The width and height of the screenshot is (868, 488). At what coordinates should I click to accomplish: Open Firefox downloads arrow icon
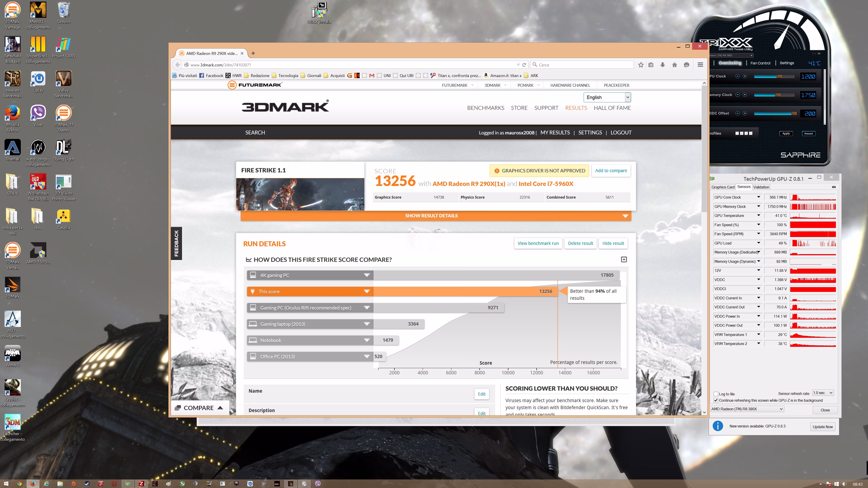663,65
